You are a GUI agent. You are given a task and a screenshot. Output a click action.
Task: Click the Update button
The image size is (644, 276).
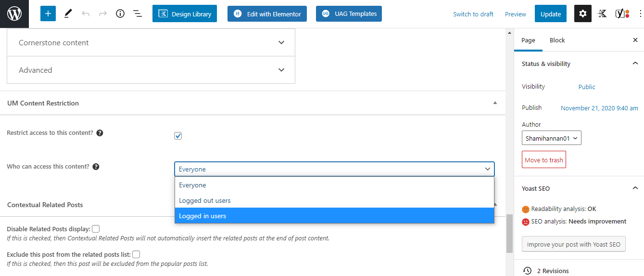(x=550, y=14)
